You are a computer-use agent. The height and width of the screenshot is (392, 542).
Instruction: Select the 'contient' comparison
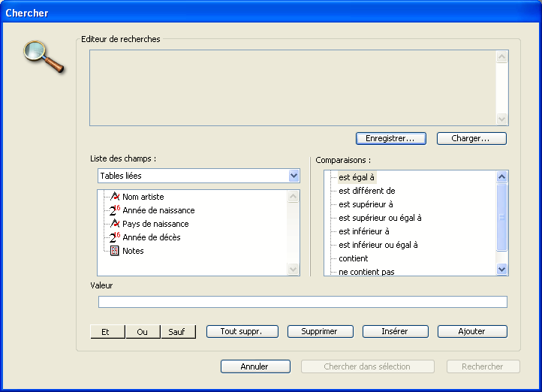click(354, 258)
